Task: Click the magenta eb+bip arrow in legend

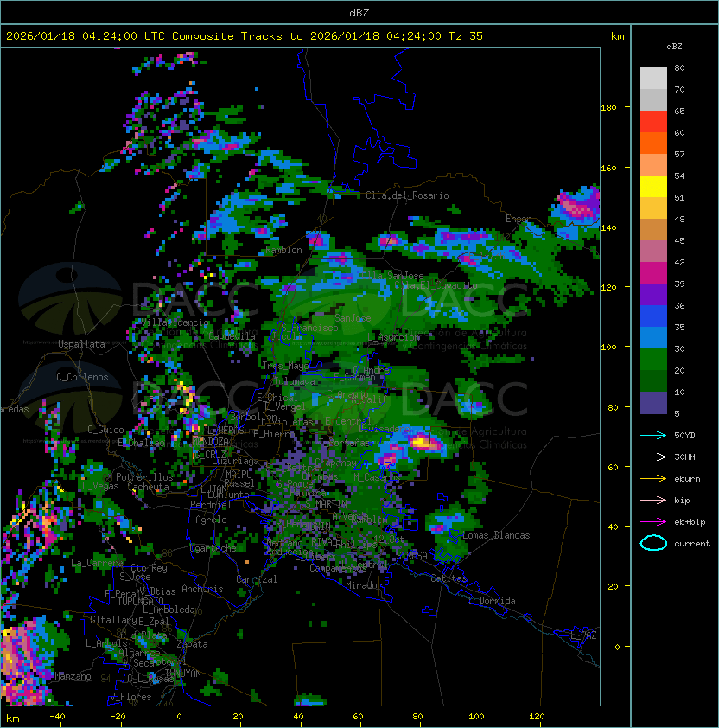Action: pos(653,522)
